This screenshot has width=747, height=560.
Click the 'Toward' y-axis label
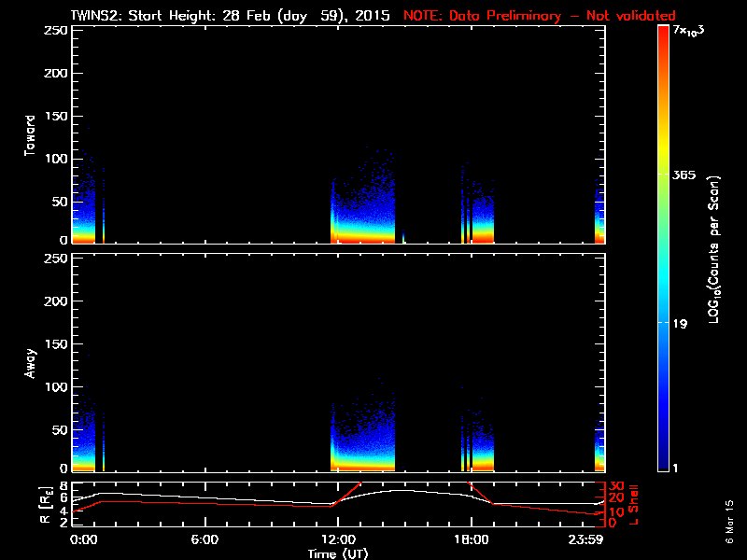[31, 135]
